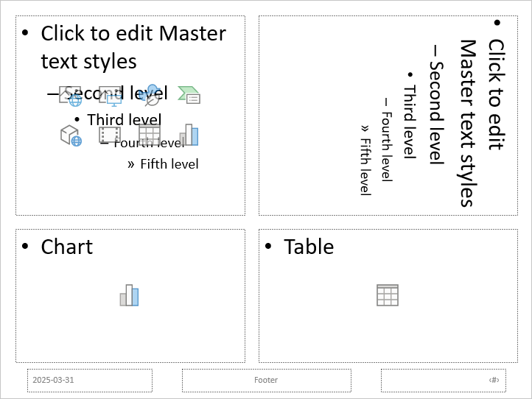Click the 3D Models icon in content placeholder
Viewport: 532px width, 399px height.
coord(71,135)
